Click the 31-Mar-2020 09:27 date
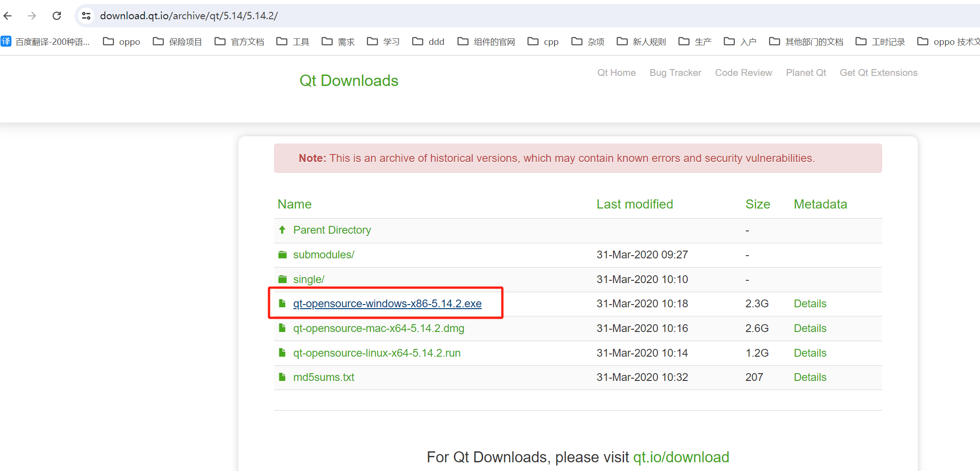This screenshot has width=980, height=471. pos(642,255)
